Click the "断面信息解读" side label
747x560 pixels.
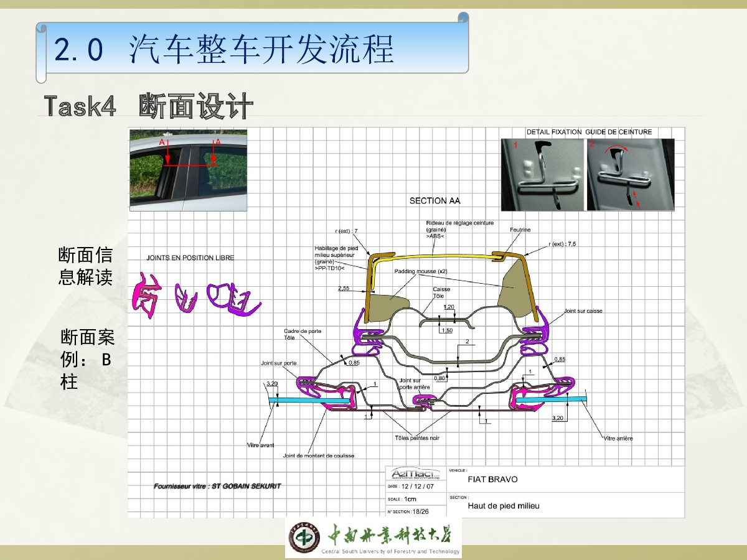pos(85,266)
